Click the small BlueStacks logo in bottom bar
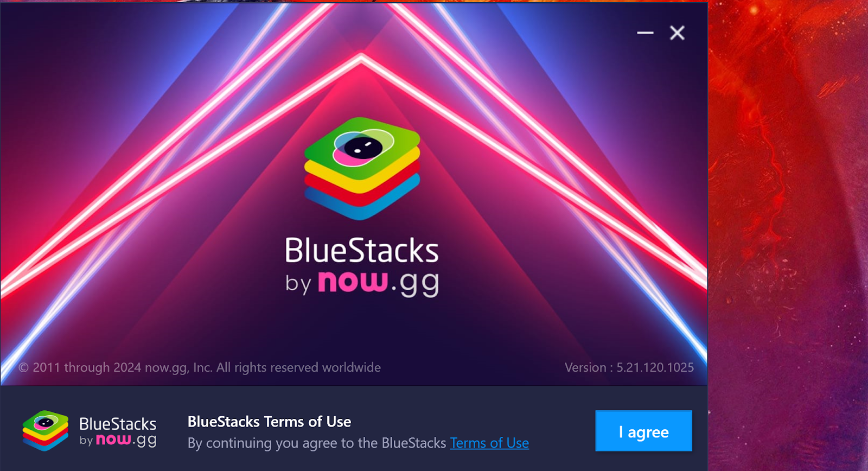868x471 pixels. coord(46,431)
